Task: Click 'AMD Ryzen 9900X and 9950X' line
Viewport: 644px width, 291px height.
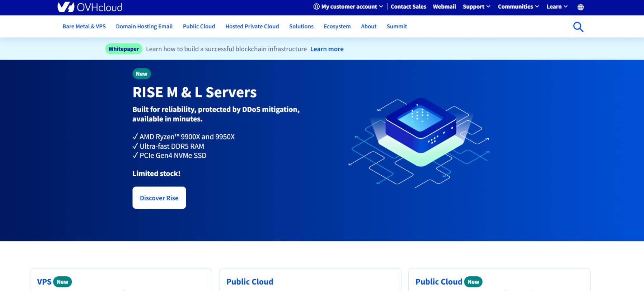Action: coord(184,137)
